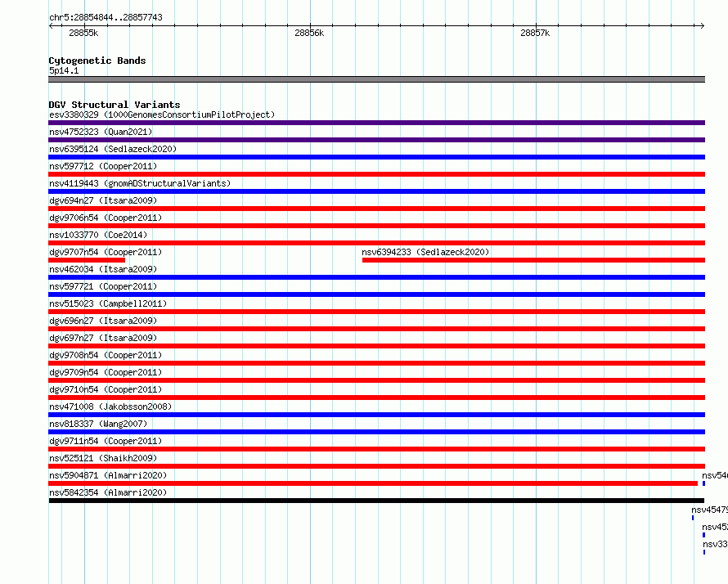Screen dimensions: 728x584
Task: Select the dgv694n27 (Itsara2009) label
Action: (103, 200)
